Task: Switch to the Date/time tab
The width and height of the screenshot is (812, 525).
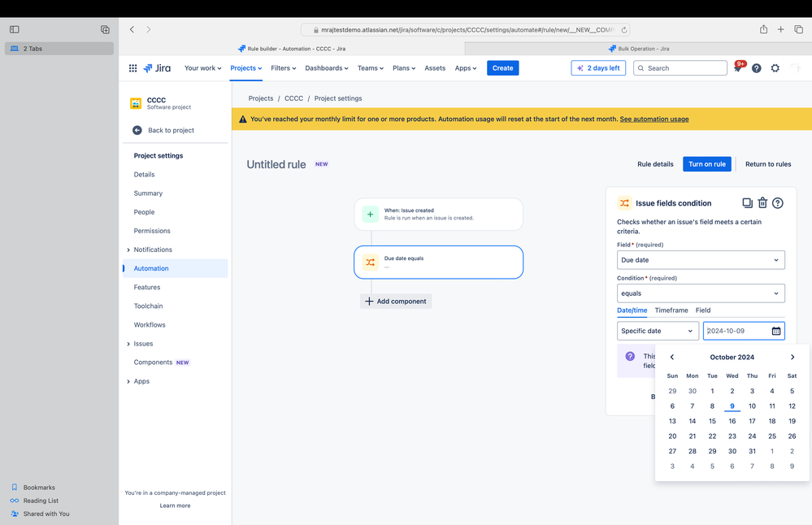Action: click(632, 310)
